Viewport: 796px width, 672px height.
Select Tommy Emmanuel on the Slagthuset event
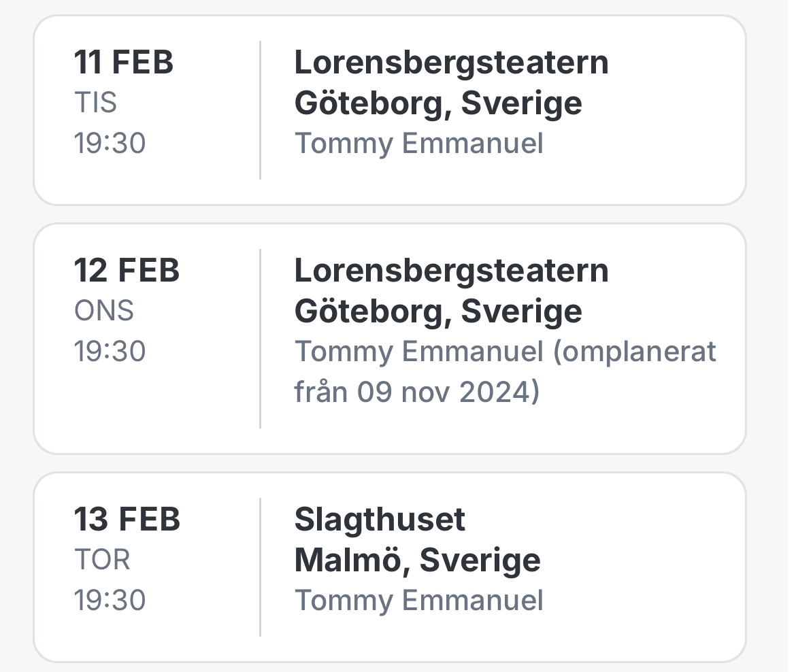418,601
